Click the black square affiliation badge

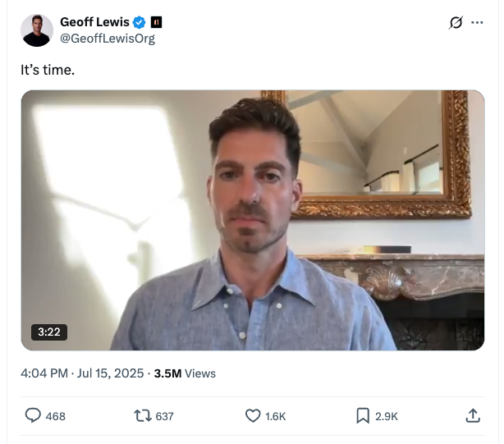[157, 23]
